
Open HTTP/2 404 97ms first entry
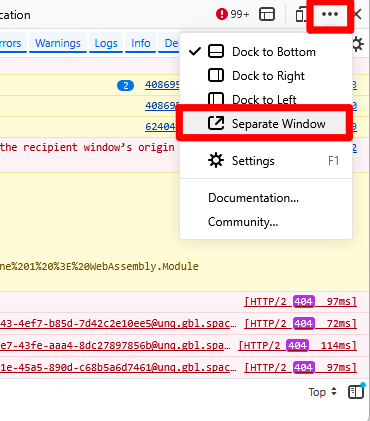click(300, 302)
